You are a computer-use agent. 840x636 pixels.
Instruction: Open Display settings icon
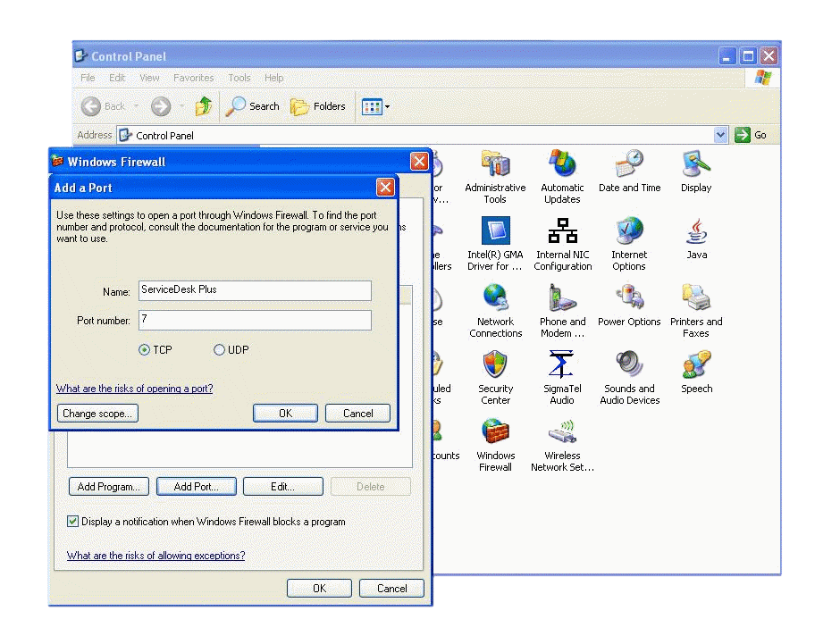696,172
